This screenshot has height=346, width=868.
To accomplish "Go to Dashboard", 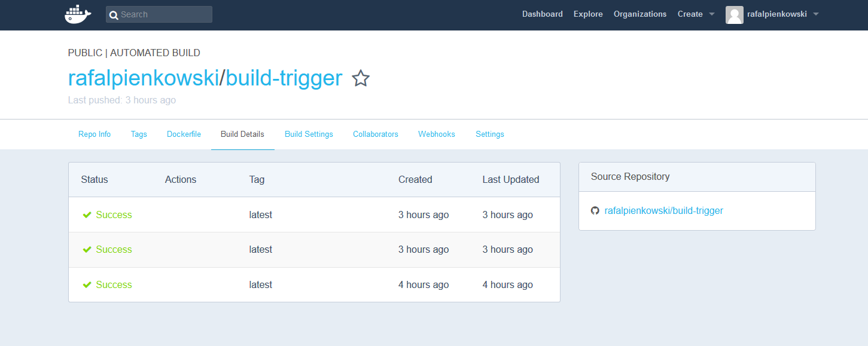I will pyautogui.click(x=543, y=14).
